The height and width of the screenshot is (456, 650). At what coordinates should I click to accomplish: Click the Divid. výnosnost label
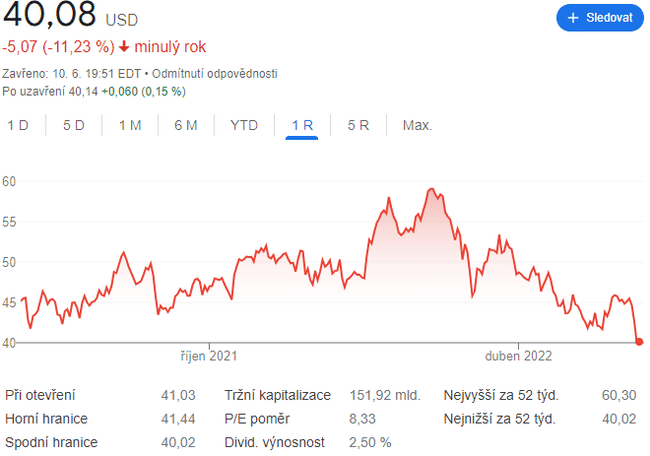click(x=274, y=442)
